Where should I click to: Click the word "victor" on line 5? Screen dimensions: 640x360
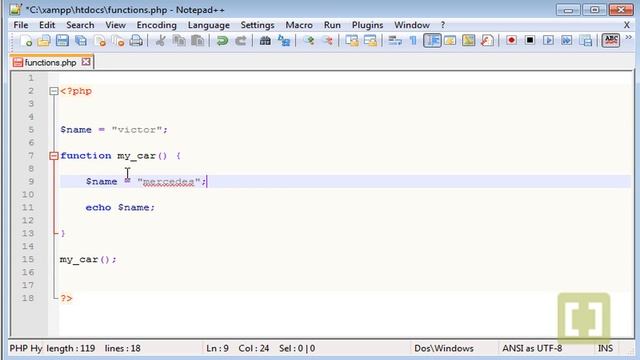click(137, 130)
